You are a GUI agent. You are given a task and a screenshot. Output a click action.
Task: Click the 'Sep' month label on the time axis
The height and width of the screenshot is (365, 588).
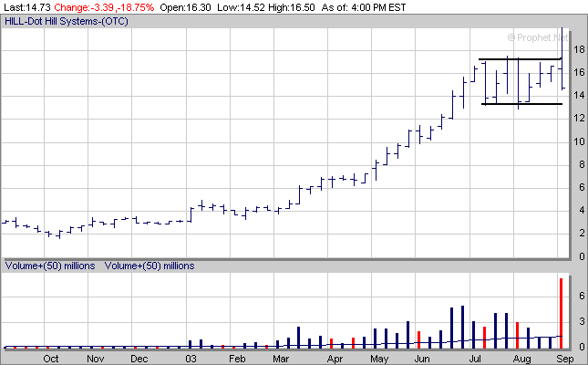[564, 359]
